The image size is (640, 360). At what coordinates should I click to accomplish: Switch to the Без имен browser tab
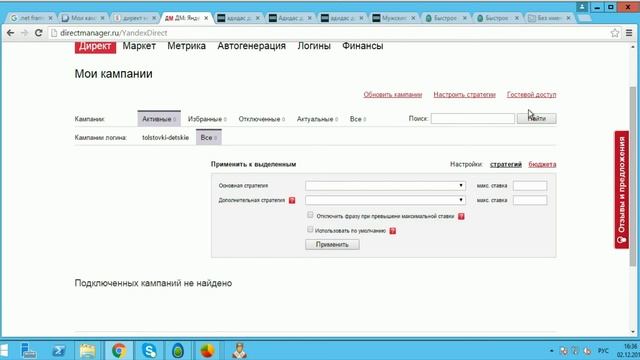tap(548, 18)
